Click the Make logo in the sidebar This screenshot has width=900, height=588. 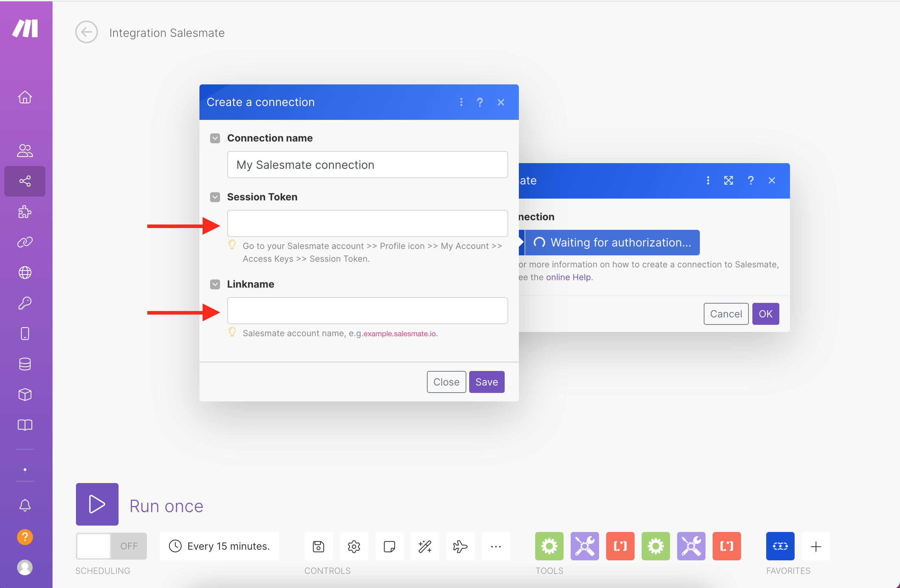[x=25, y=28]
